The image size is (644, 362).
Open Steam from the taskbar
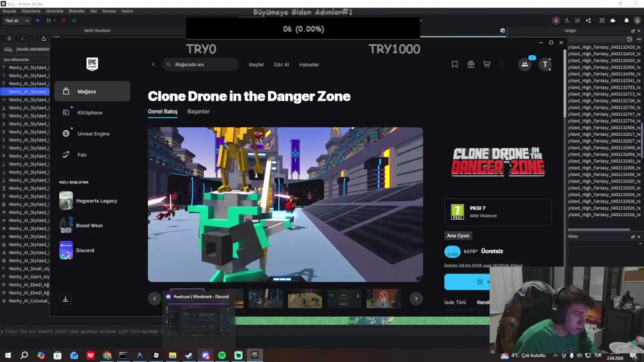(189, 355)
